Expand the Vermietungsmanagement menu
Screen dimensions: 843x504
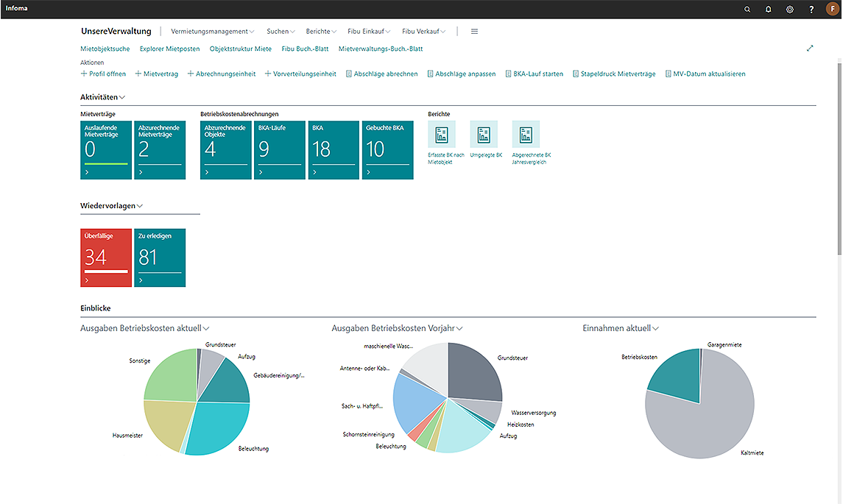212,32
